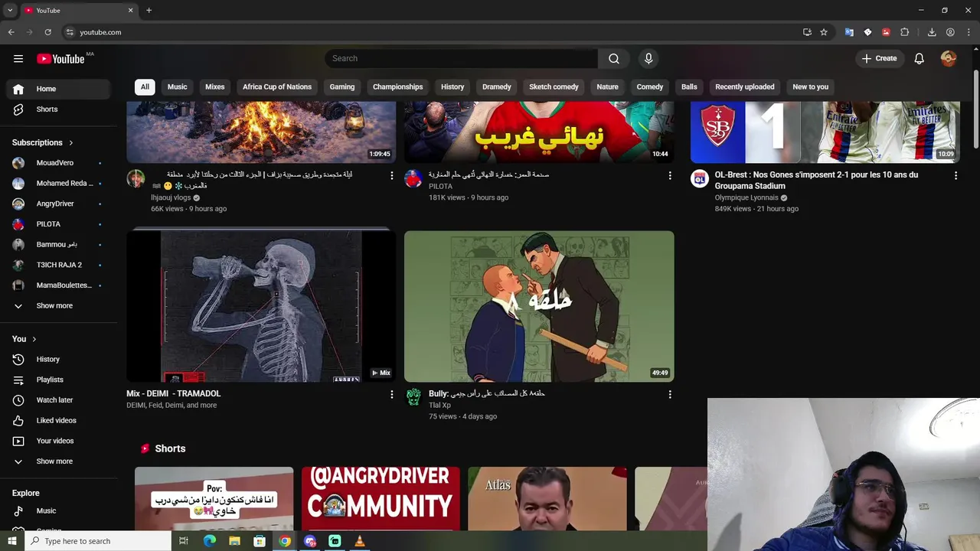
Task: Click the YouTube search input field
Action: click(x=461, y=59)
